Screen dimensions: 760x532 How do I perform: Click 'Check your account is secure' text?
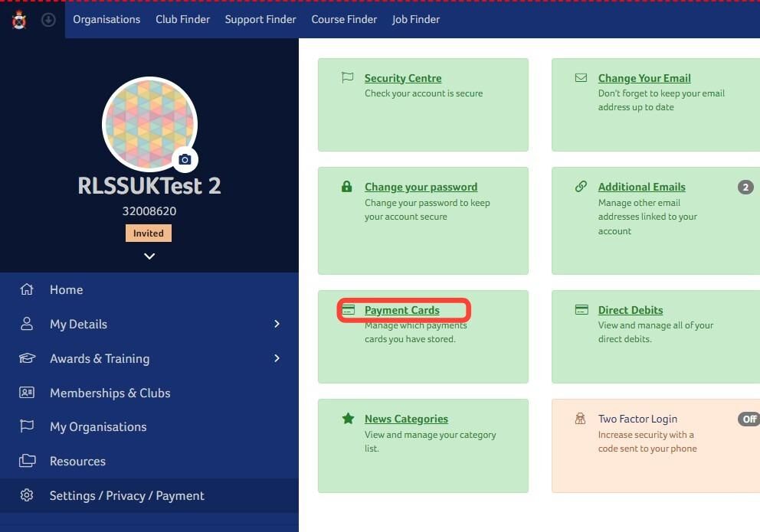coord(424,93)
